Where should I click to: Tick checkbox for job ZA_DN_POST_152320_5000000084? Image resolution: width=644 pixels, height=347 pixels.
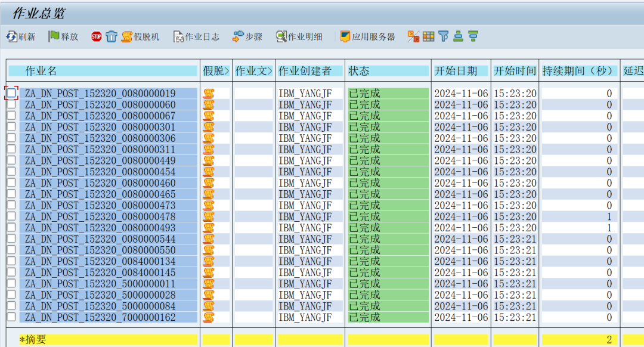click(x=11, y=305)
